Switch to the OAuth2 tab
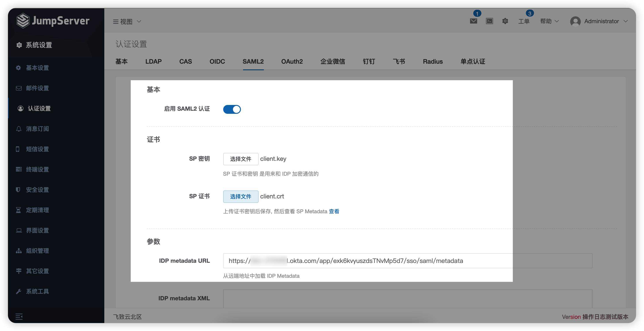 tap(292, 61)
